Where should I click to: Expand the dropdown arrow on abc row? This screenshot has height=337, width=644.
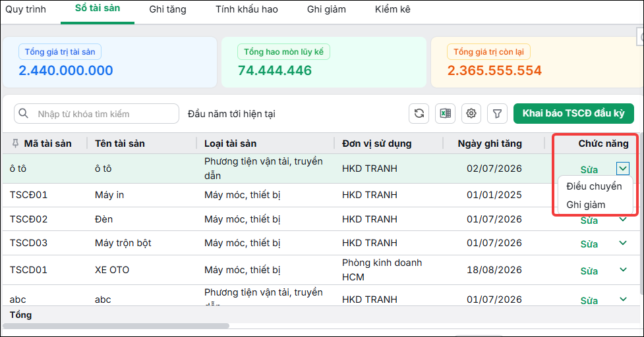point(623,299)
